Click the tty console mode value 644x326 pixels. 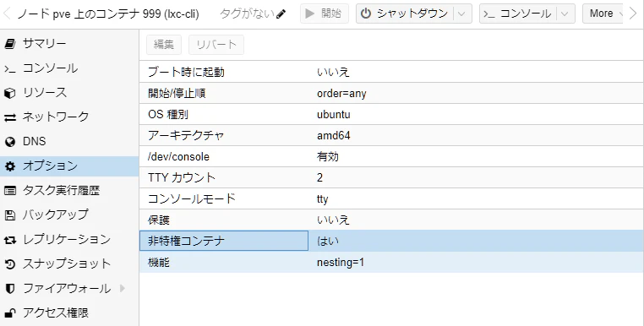pyautogui.click(x=322, y=199)
